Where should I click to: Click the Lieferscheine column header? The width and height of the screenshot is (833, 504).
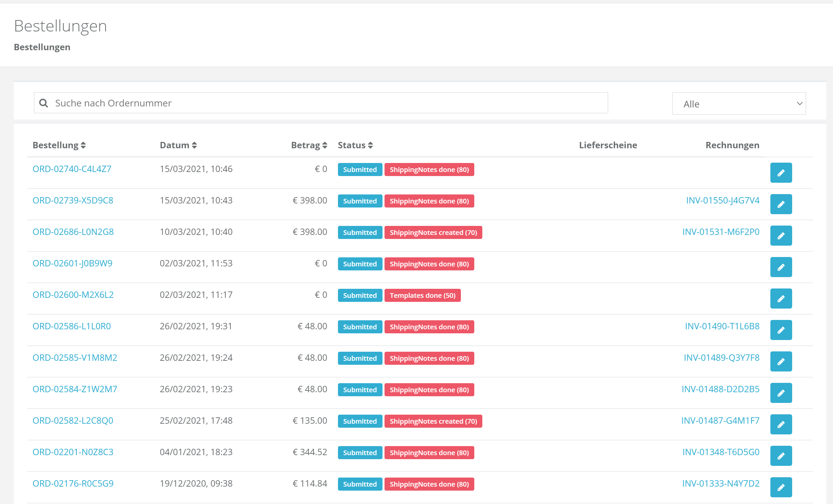tap(608, 145)
